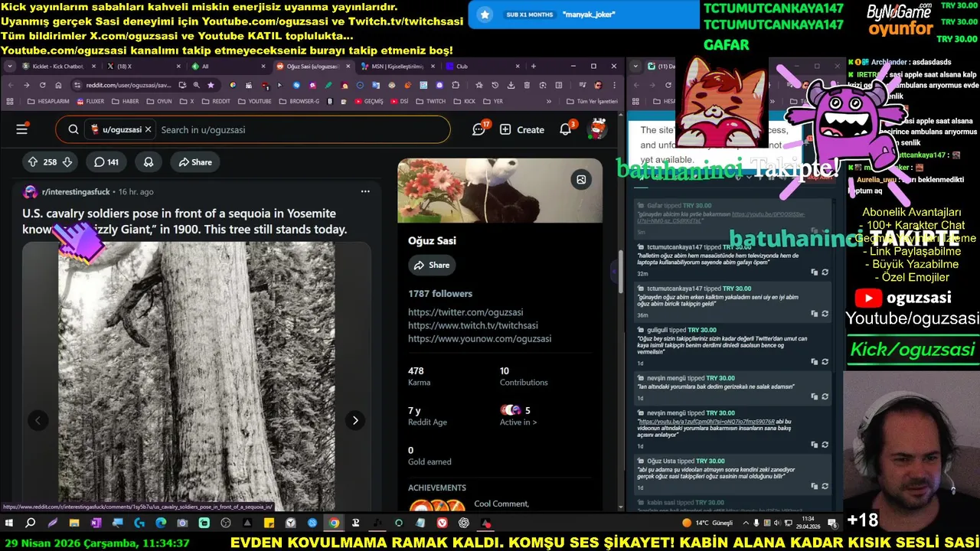980x551 pixels.
Task: Click the reddit.com address bar
Action: pyautogui.click(x=129, y=85)
